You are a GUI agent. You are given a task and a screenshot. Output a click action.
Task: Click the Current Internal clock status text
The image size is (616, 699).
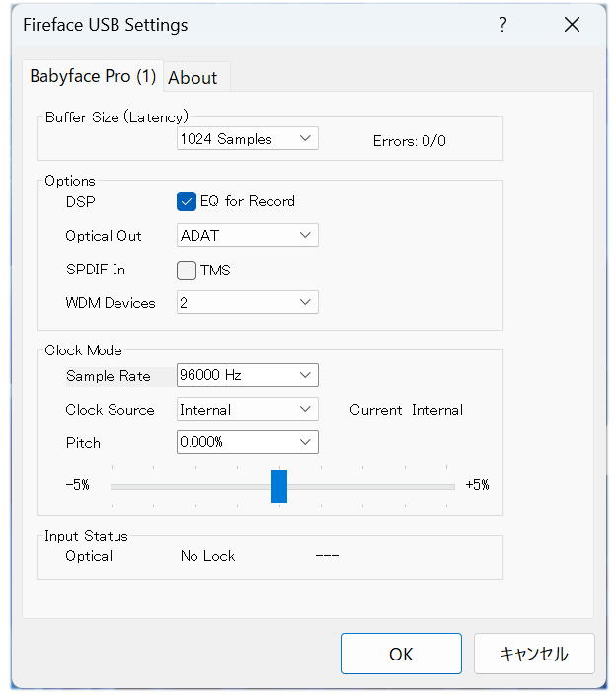click(x=406, y=410)
